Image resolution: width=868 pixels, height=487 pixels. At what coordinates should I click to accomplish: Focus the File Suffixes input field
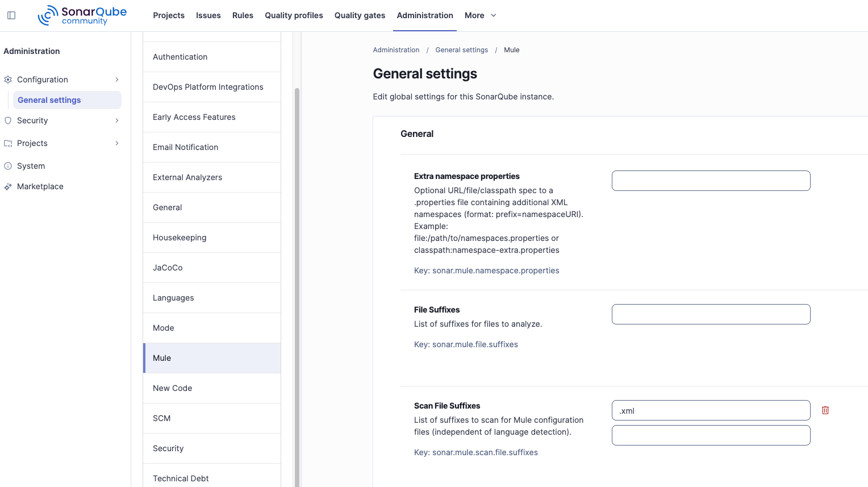[711, 314]
